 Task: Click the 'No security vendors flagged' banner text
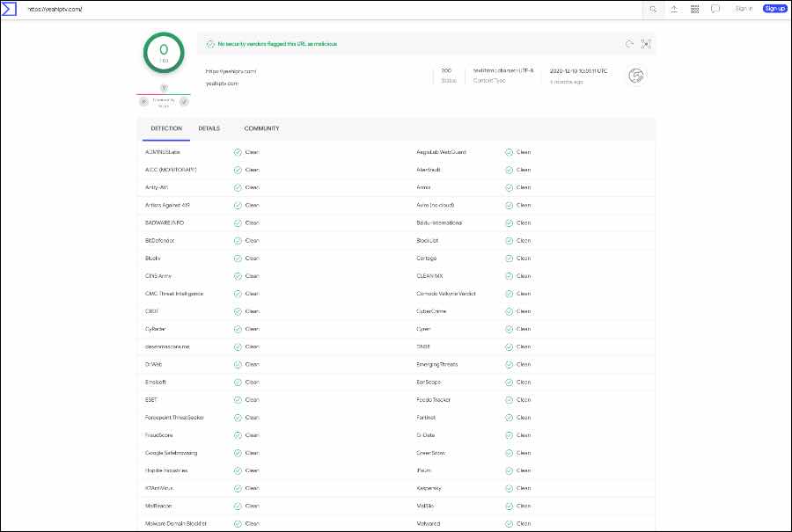coord(277,44)
